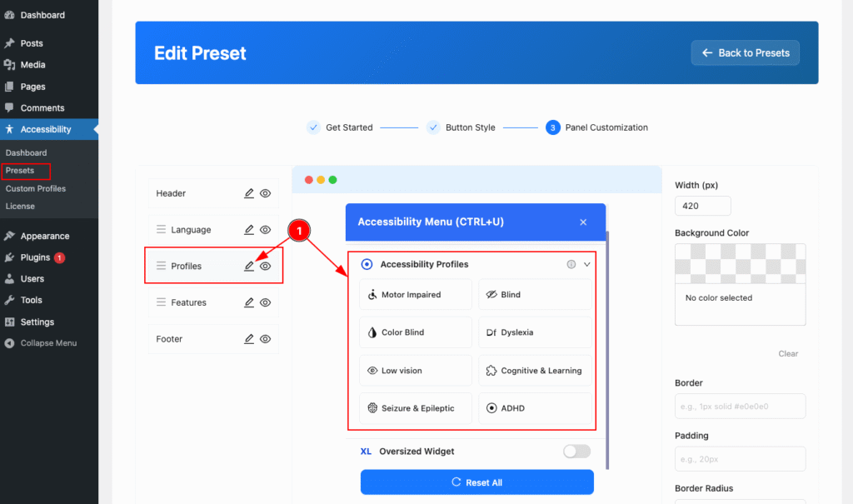Collapse the WordPress admin menu
The width and height of the screenshot is (853, 504).
coord(48,343)
